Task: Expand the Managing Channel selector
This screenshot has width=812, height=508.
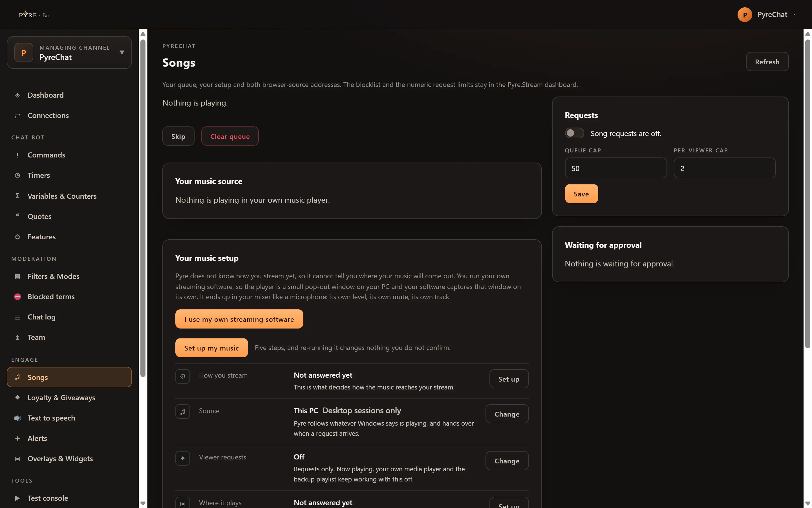Action: pyautogui.click(x=69, y=52)
